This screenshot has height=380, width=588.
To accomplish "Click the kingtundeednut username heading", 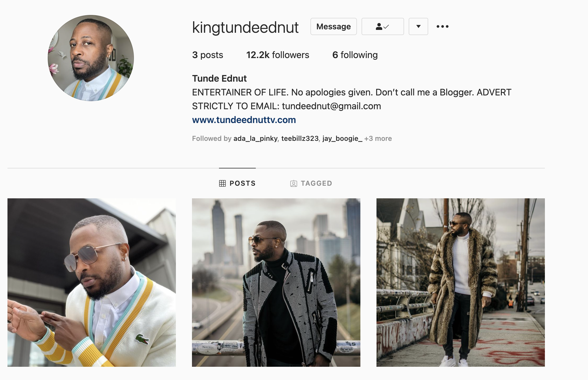I will (245, 28).
